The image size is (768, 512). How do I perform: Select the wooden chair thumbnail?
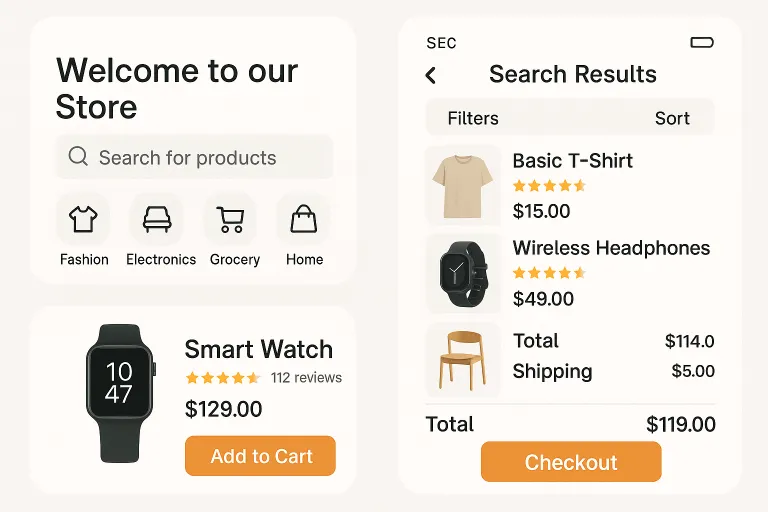coord(463,358)
